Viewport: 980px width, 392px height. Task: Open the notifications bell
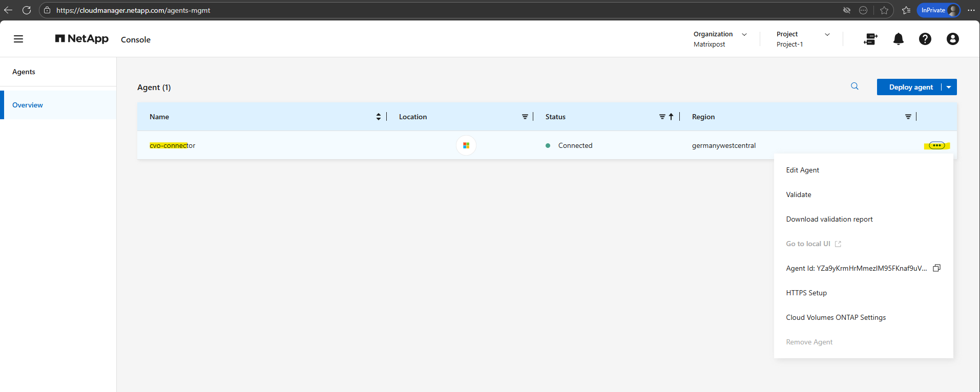(x=899, y=39)
